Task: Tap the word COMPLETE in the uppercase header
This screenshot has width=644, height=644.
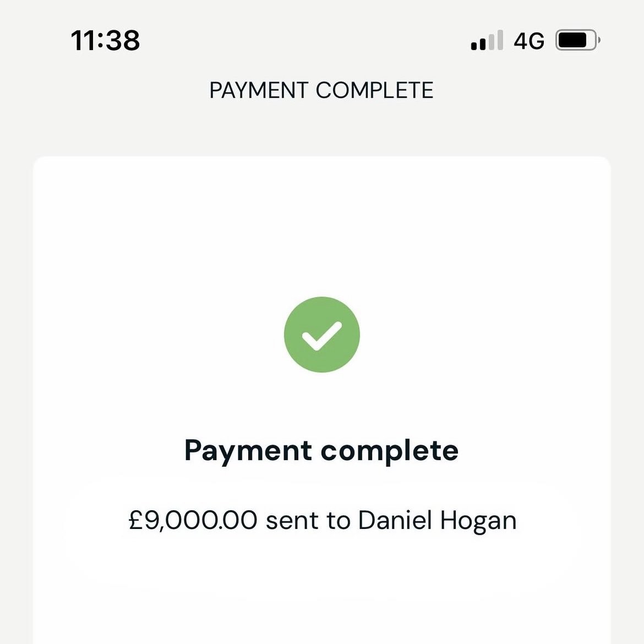Action: [375, 91]
